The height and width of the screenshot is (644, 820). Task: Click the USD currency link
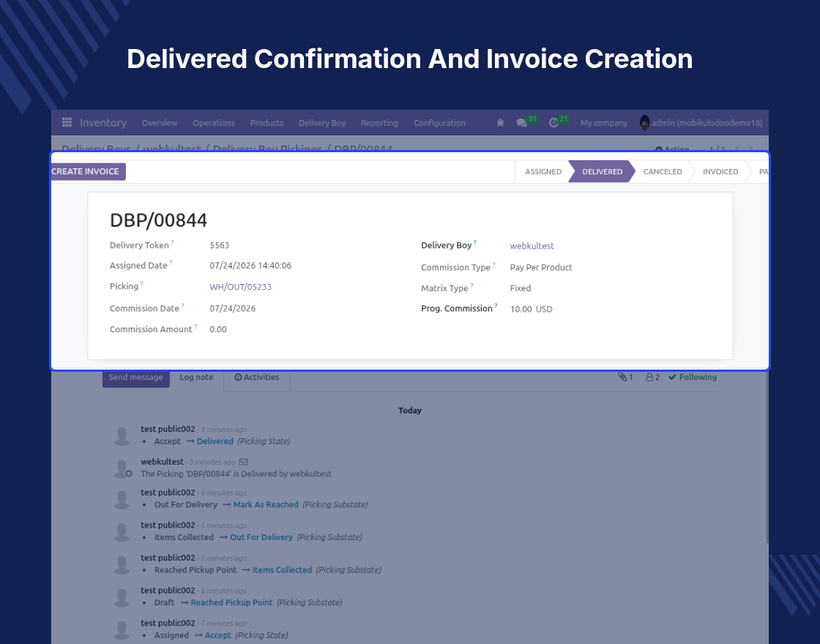coord(544,309)
